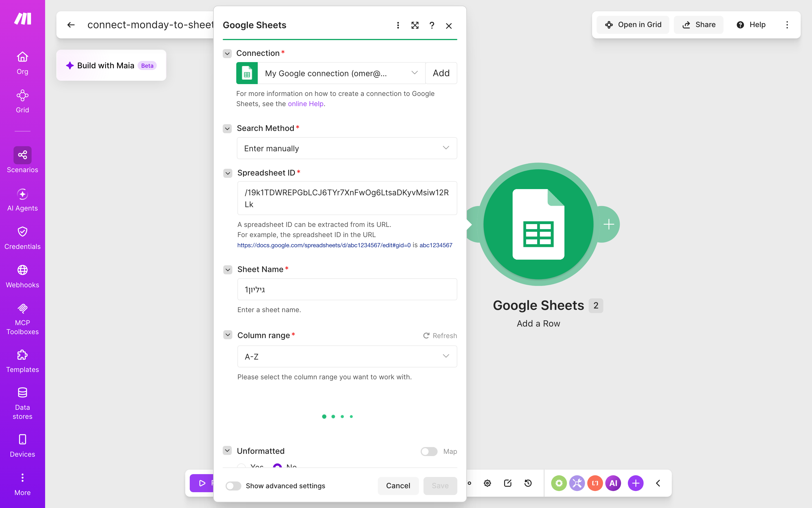Add a module with bottom plus button
Viewport: 812px width, 508px height.
636,483
